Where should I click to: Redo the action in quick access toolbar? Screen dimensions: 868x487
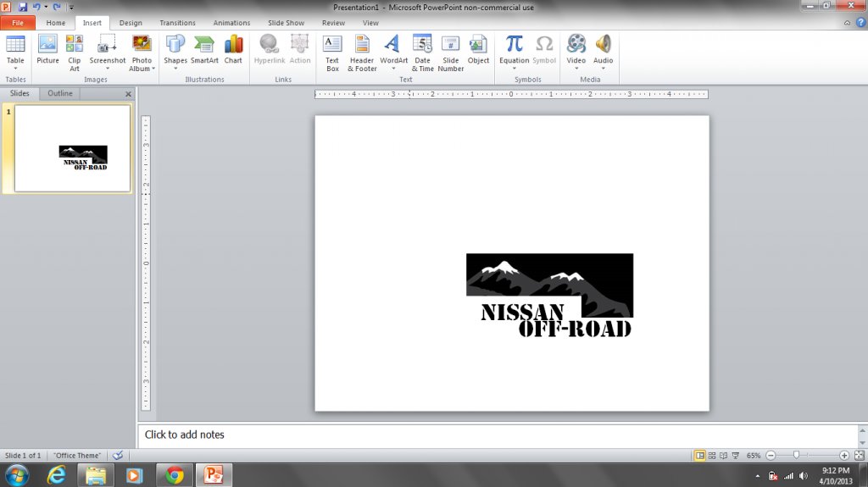57,7
